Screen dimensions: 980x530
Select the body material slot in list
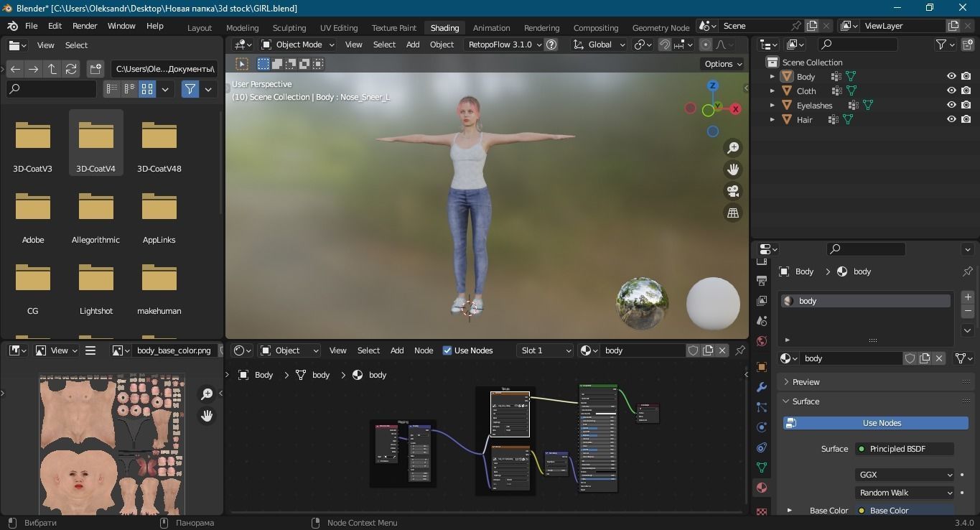point(865,301)
